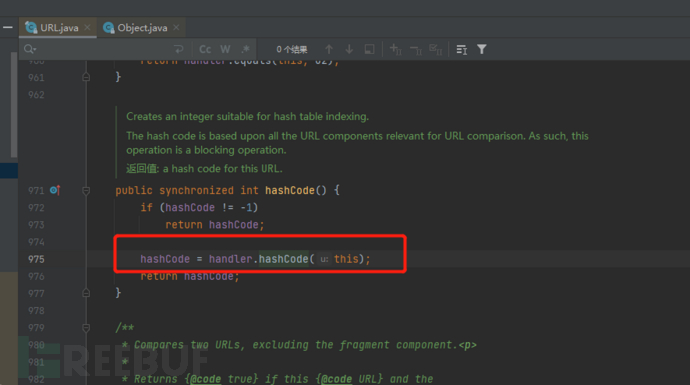The image size is (690, 385).
Task: Collapse hashCode method fold marker at line 971
Action: click(86, 191)
